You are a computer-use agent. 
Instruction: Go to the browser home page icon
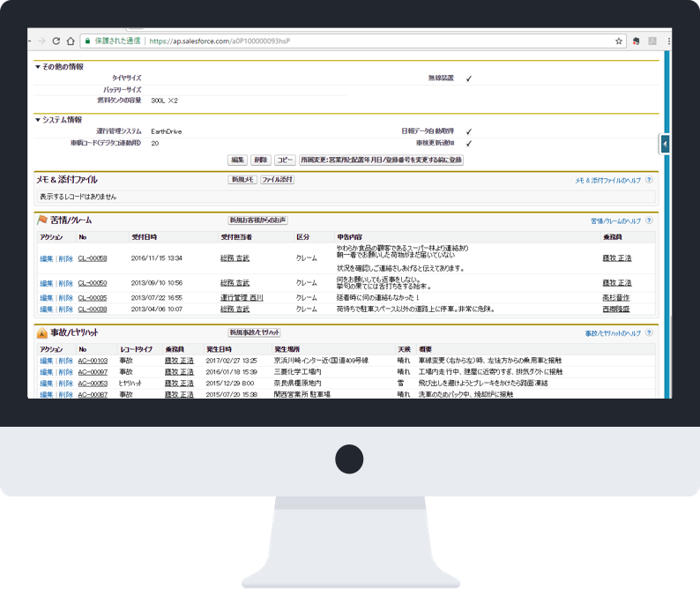point(71,41)
